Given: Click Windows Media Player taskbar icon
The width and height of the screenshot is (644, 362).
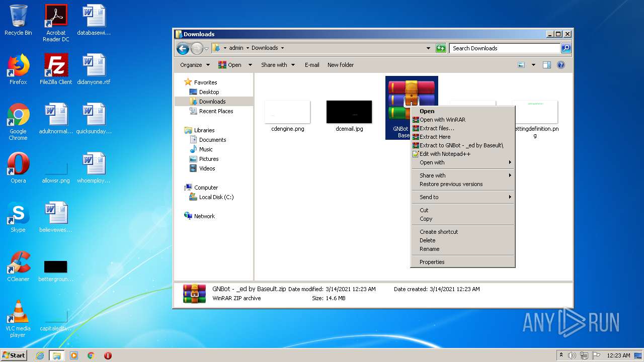Looking at the screenshot, I should point(74,355).
